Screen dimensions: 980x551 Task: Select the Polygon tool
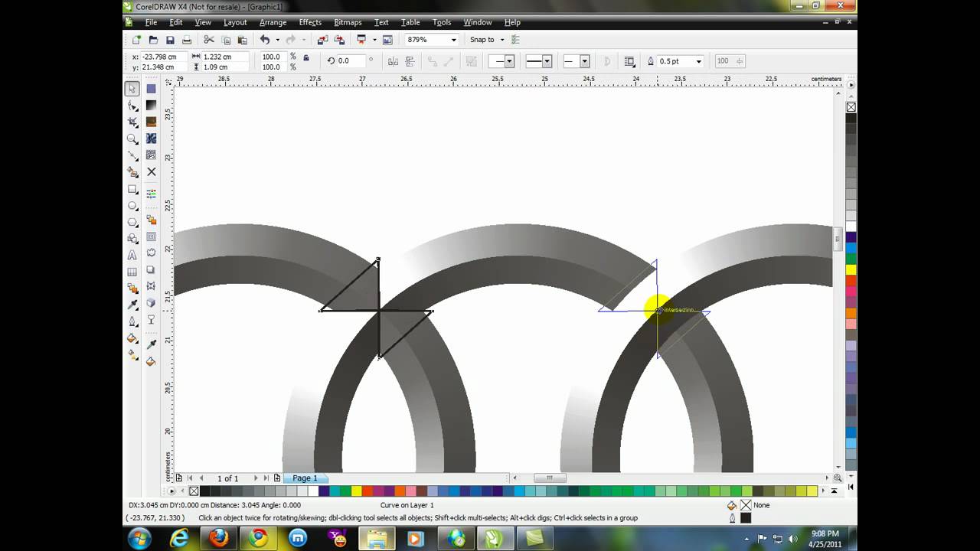tap(132, 222)
